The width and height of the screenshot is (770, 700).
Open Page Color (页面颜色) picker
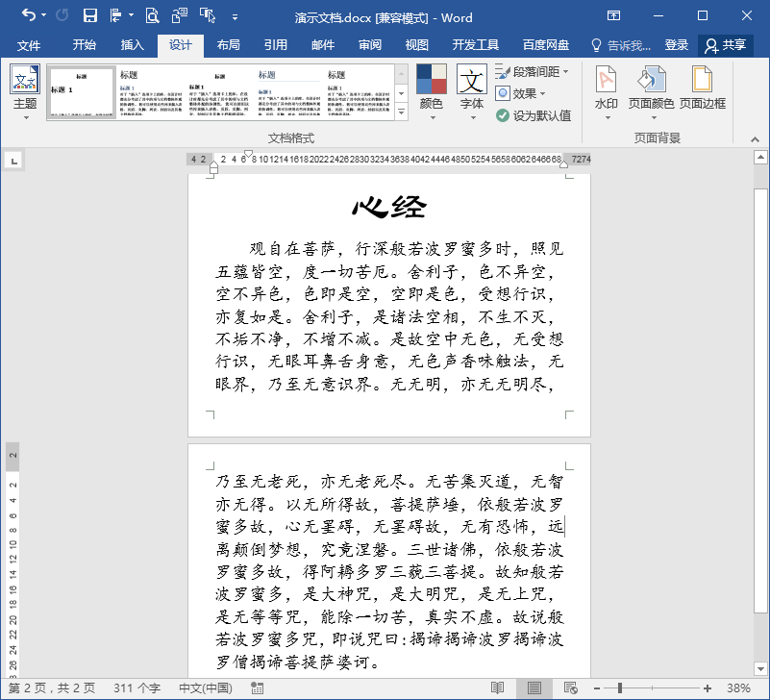(x=651, y=92)
